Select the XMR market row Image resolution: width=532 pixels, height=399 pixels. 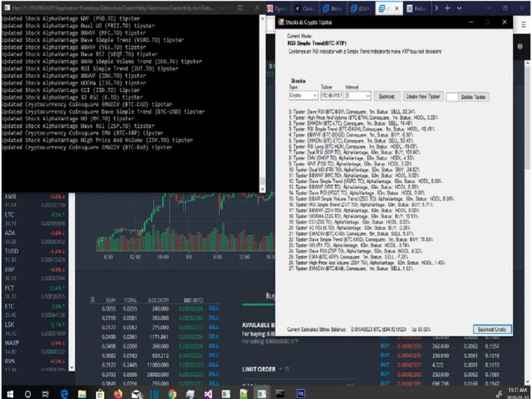(35, 201)
